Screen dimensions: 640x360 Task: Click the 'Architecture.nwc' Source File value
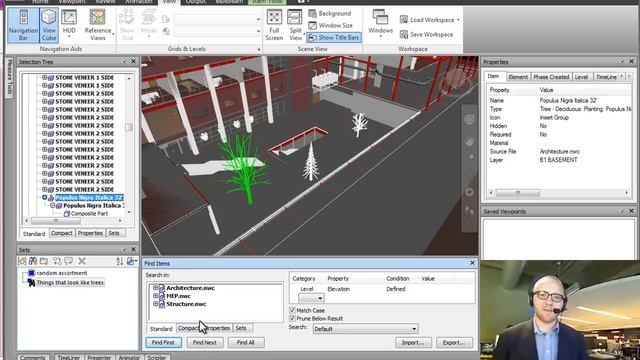coord(560,151)
